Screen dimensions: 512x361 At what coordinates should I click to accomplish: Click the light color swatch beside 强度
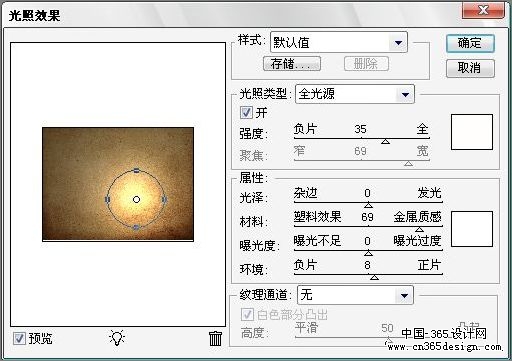click(472, 132)
